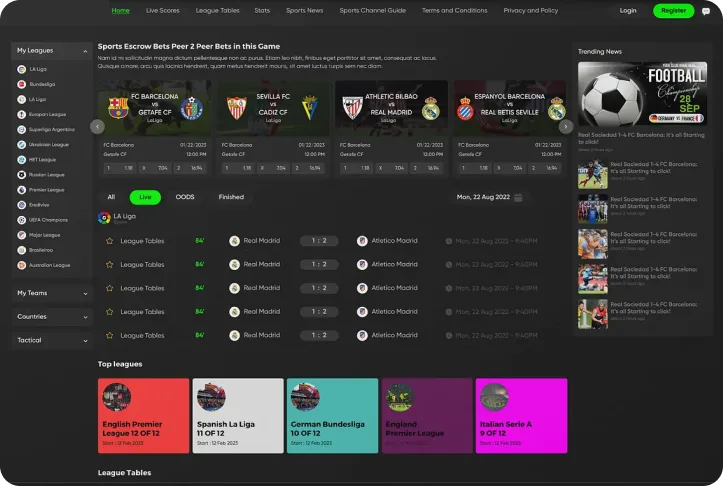Pick away odds 16.94 in Athletic Bilbao vs Real Madrid card
Viewport: 723px width, 486px height.
[427, 168]
